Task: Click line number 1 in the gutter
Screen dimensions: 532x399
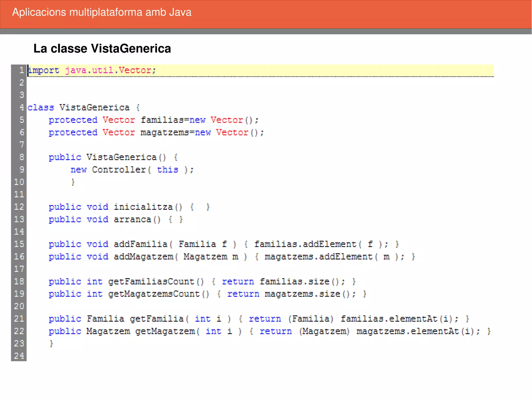Action: [22, 70]
